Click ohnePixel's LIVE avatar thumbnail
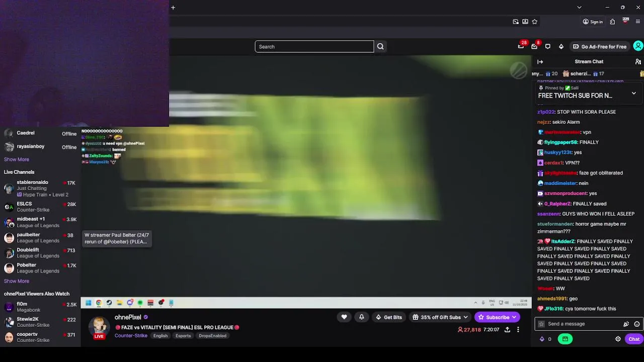This screenshot has width=644, height=362. (99, 327)
